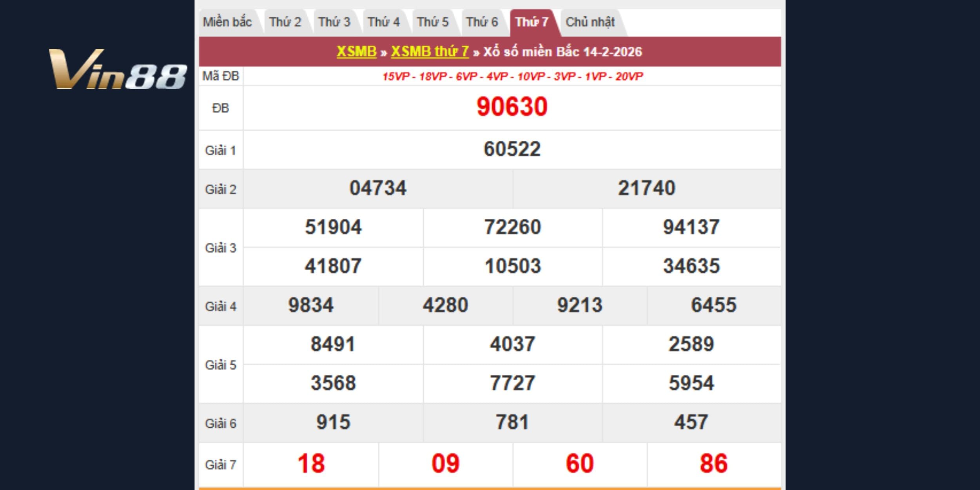The height and width of the screenshot is (490, 980).
Task: Select Giải 4 number 9213
Action: pyautogui.click(x=580, y=305)
